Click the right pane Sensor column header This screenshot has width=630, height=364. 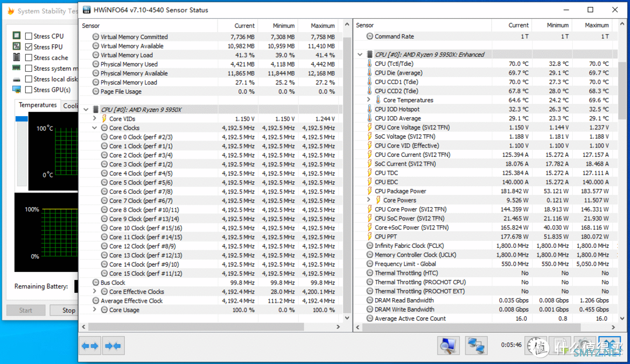pyautogui.click(x=422, y=25)
